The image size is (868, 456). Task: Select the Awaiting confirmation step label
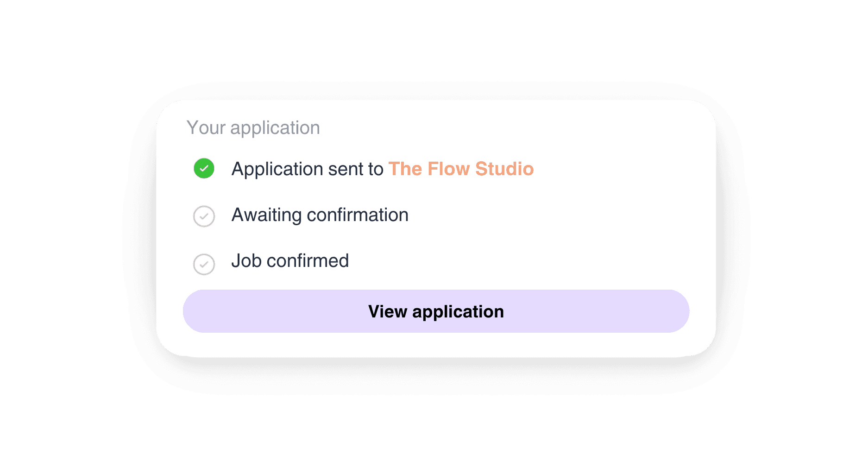coord(320,215)
